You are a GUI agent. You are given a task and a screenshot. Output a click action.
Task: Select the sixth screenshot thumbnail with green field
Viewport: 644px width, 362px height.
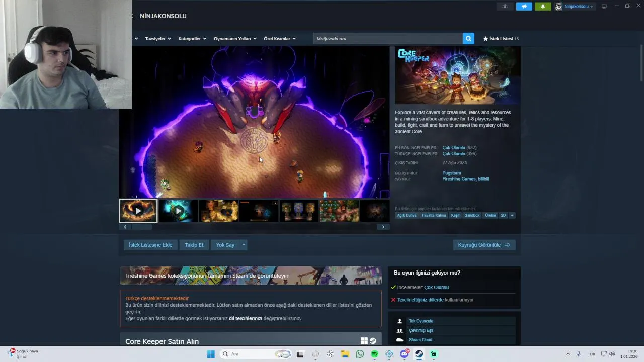coord(339,211)
